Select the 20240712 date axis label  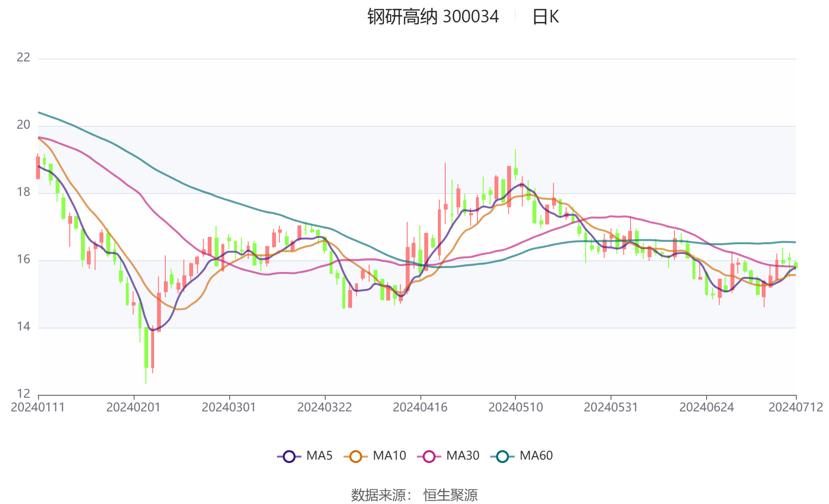[796, 407]
